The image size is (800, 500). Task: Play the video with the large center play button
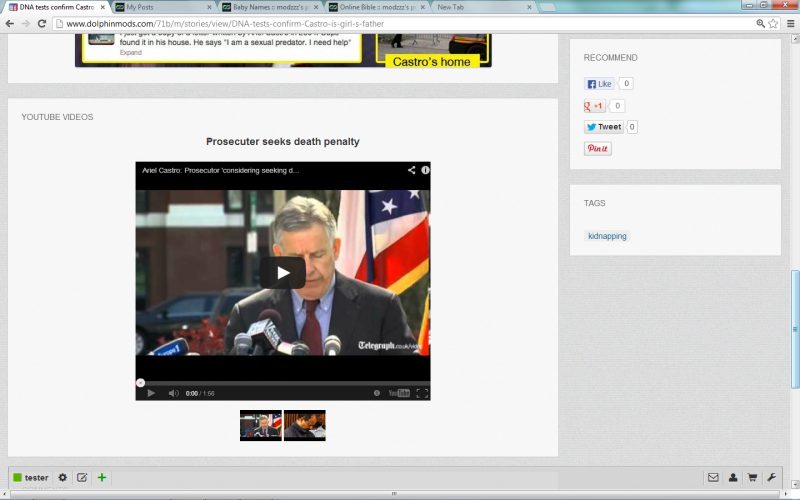pyautogui.click(x=283, y=273)
